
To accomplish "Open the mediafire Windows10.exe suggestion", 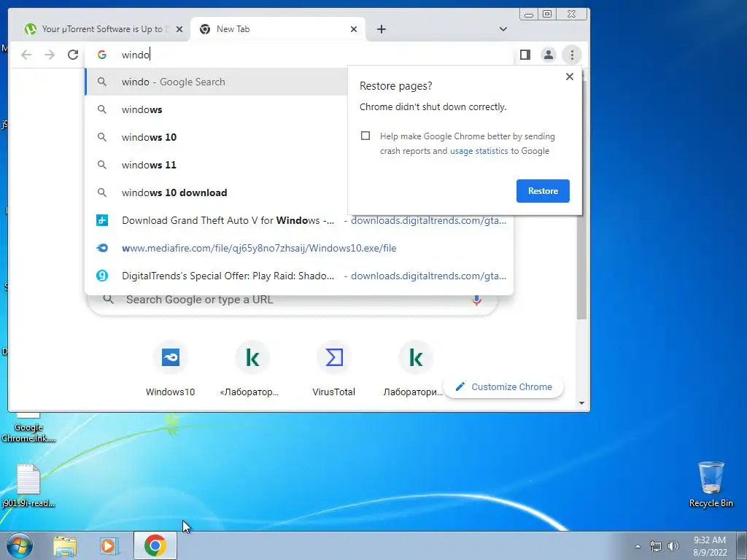I will (x=299, y=248).
